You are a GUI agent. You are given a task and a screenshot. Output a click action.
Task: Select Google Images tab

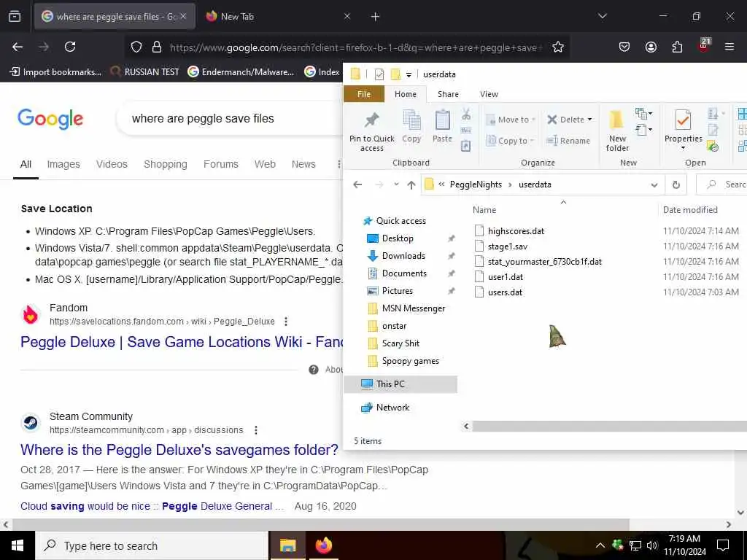pos(63,164)
